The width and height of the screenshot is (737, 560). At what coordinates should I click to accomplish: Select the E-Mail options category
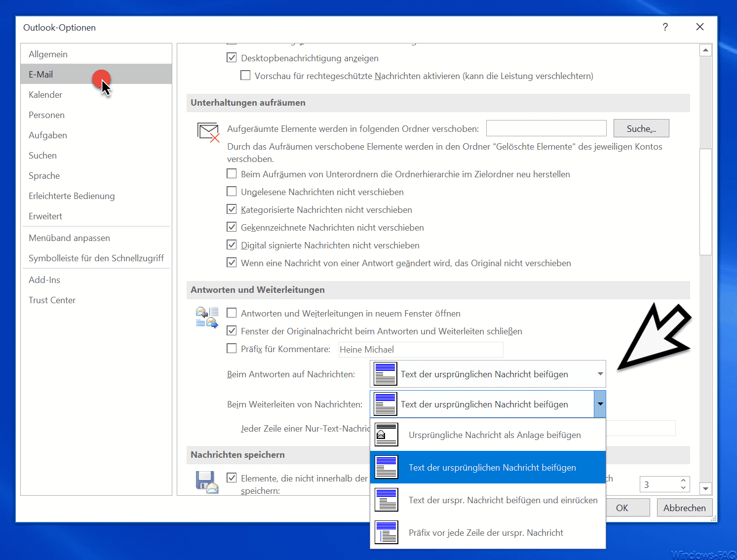pyautogui.click(x=96, y=74)
